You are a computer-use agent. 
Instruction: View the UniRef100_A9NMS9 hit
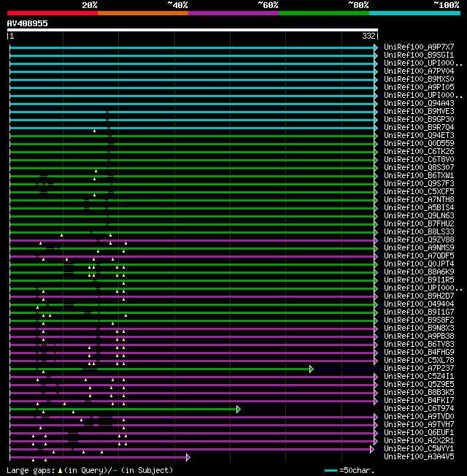tap(419, 247)
